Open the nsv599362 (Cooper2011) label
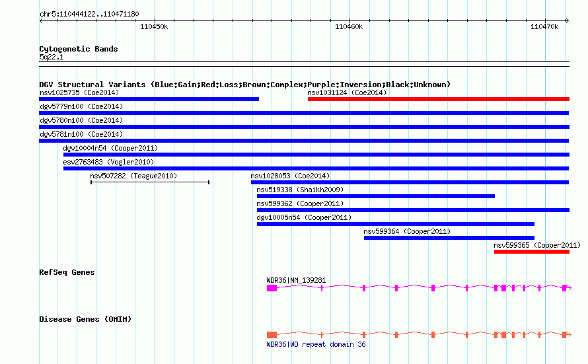The image size is (588, 364). [x=300, y=203]
